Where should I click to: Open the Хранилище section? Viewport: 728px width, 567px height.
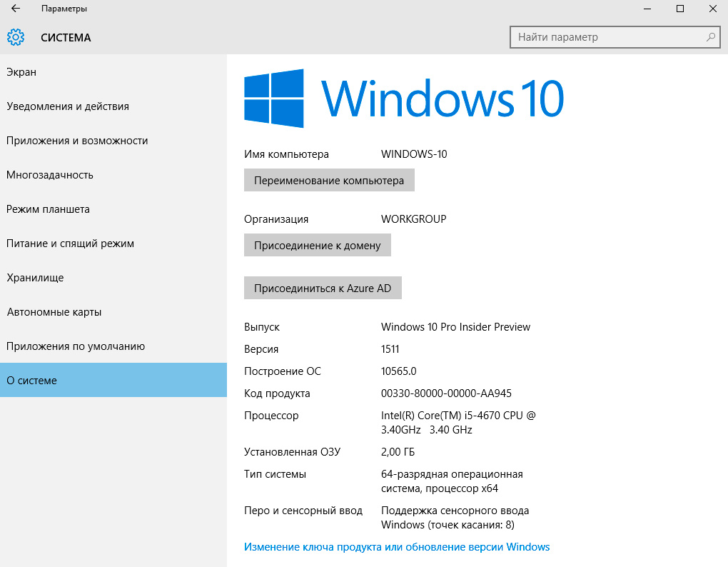click(113, 279)
